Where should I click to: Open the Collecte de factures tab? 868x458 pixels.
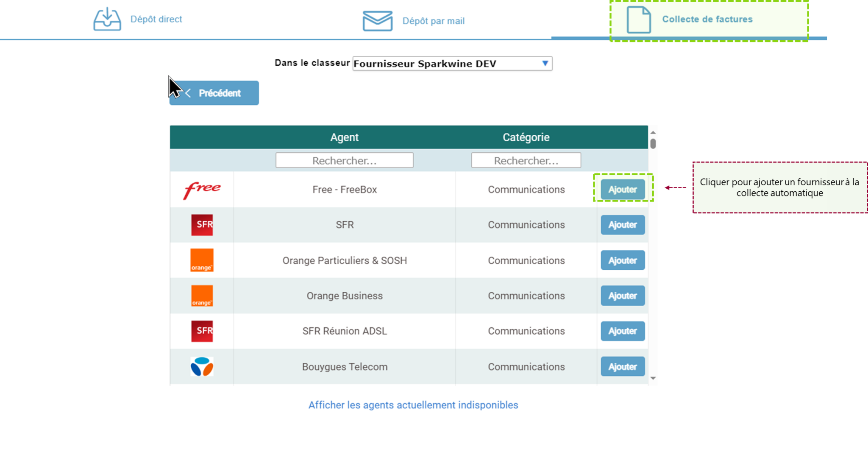click(707, 19)
